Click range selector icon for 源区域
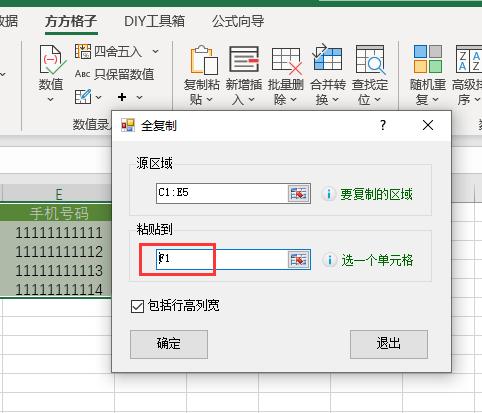Viewport: 482px width, 413px height. click(299, 193)
